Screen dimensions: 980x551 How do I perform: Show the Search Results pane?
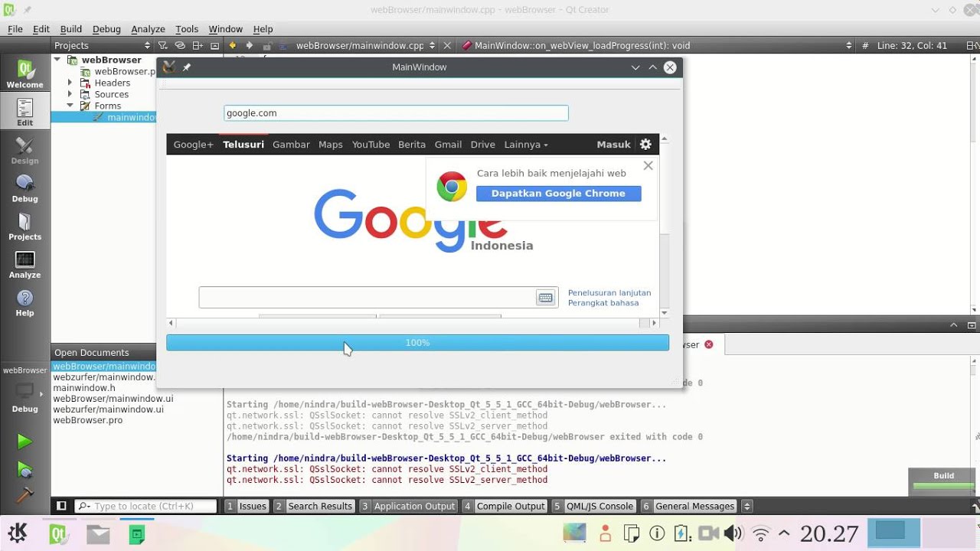[313, 506]
